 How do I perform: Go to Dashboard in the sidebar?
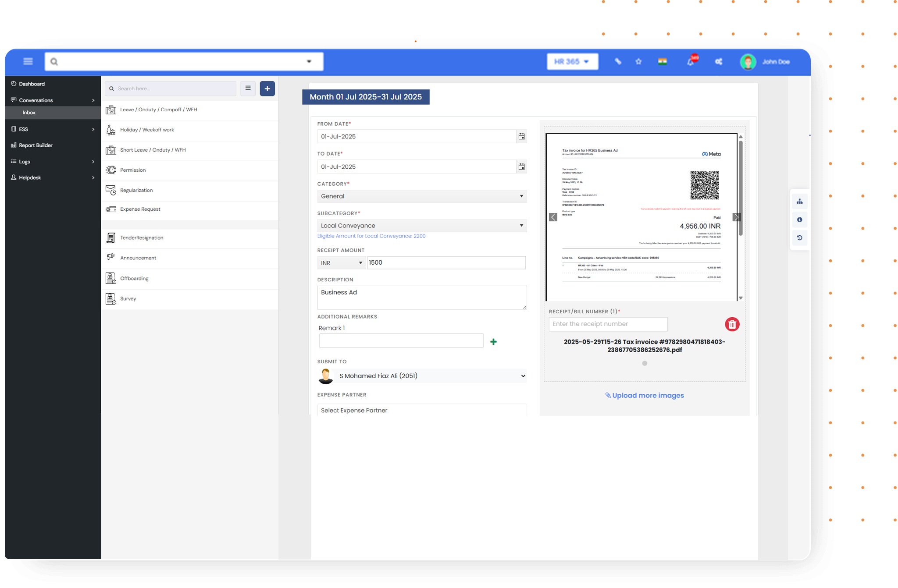pyautogui.click(x=32, y=84)
